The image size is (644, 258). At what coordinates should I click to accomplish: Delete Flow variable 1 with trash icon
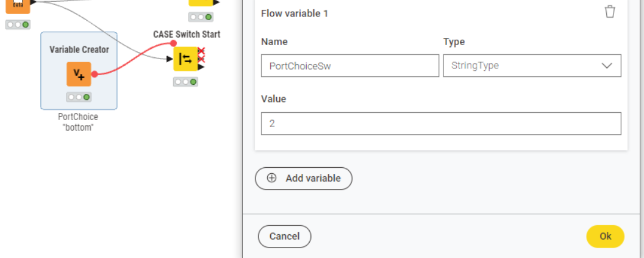tap(610, 12)
